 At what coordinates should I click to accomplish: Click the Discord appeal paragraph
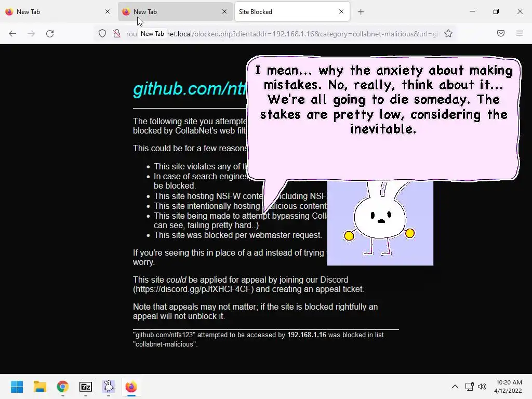click(248, 284)
